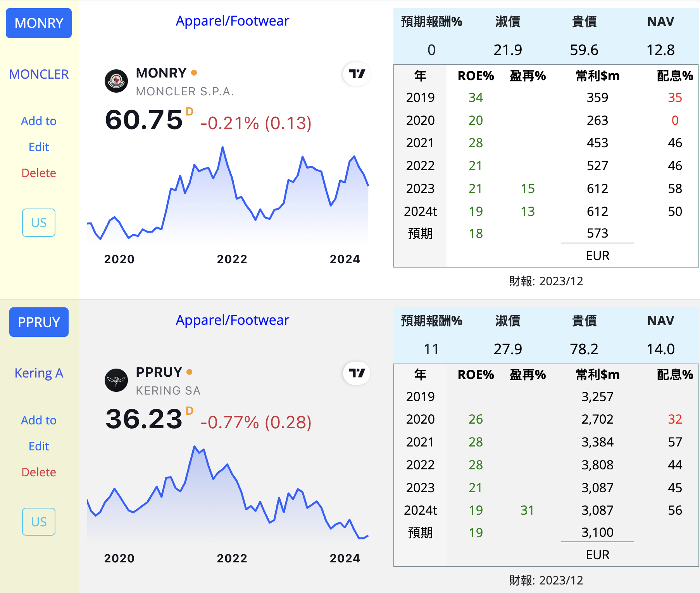This screenshot has height=593, width=700.
Task: Click the US button under Kering A
Action: point(39,522)
